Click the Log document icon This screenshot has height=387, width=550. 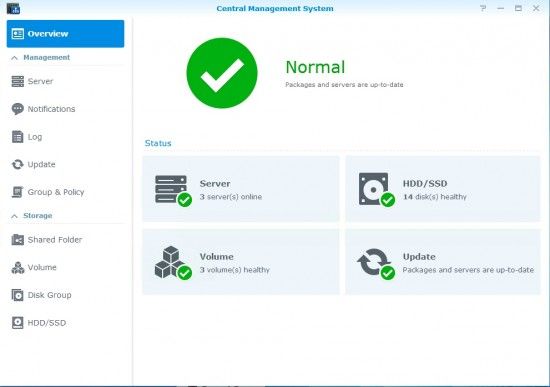click(18, 137)
